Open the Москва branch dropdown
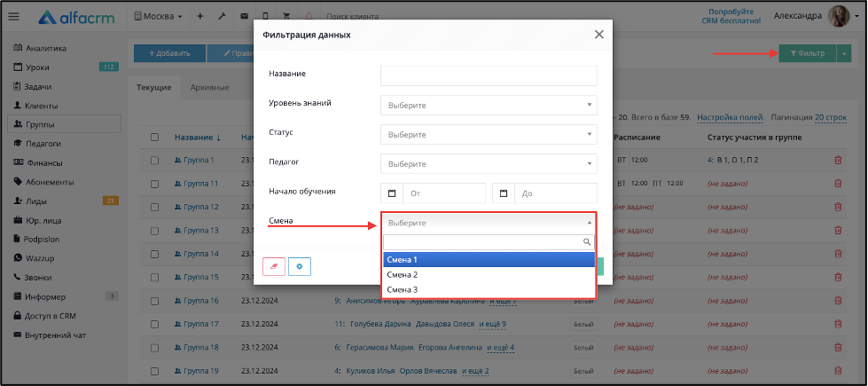Image resolution: width=868 pixels, height=386 pixels. coord(159,17)
